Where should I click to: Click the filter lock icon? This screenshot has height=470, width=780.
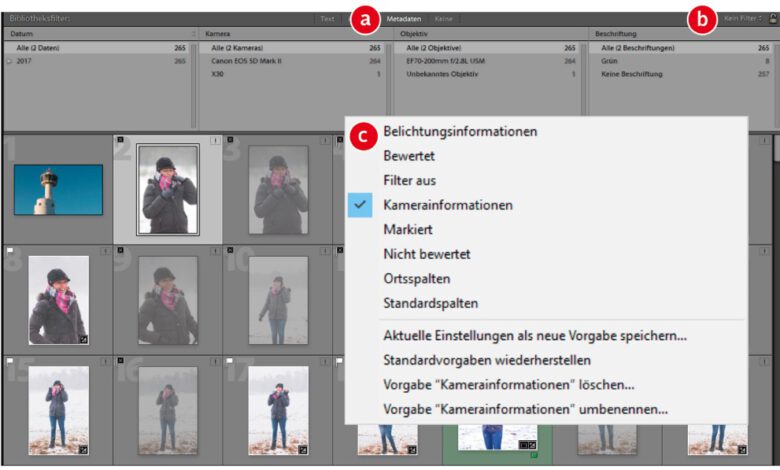(772, 18)
